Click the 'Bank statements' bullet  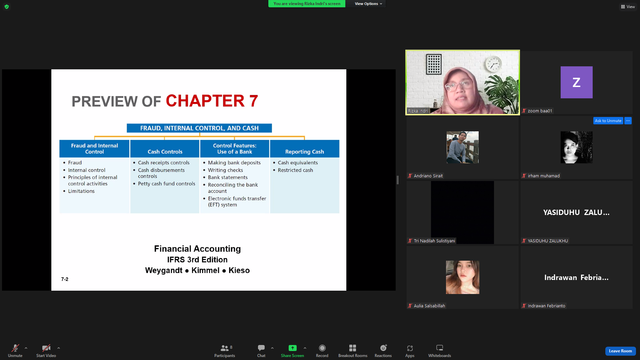click(x=228, y=177)
